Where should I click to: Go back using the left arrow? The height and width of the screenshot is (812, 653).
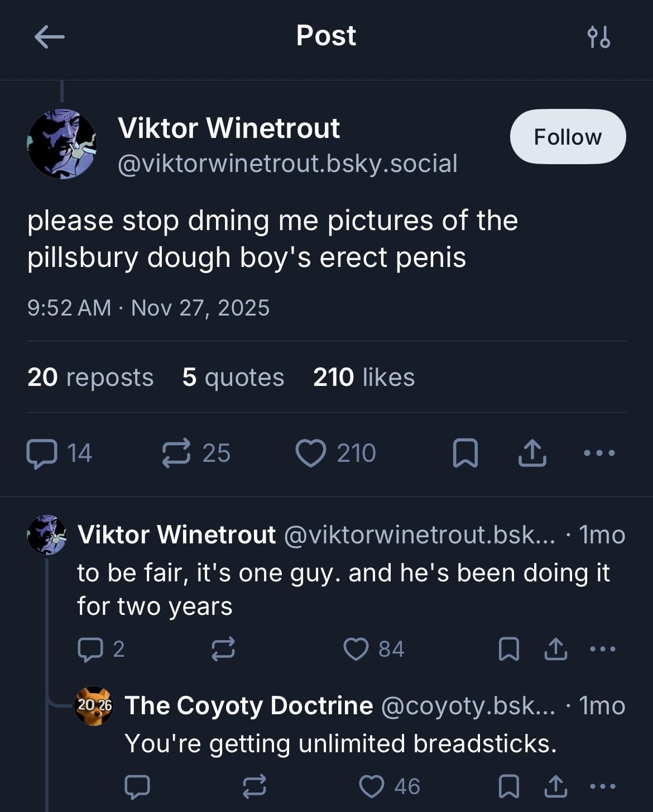49,37
